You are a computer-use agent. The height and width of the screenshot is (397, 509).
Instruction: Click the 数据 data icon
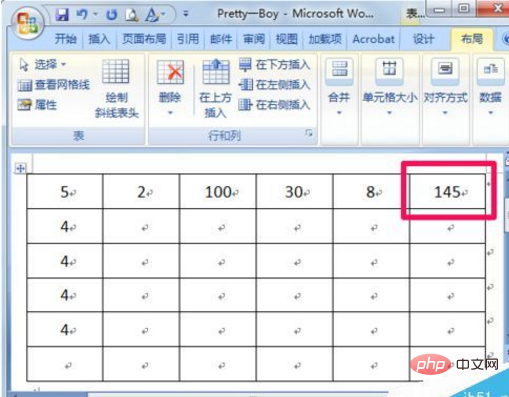[490, 71]
